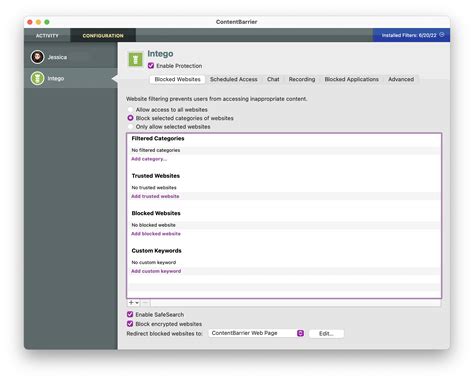Choose Only allow selected websites option

coord(130,127)
